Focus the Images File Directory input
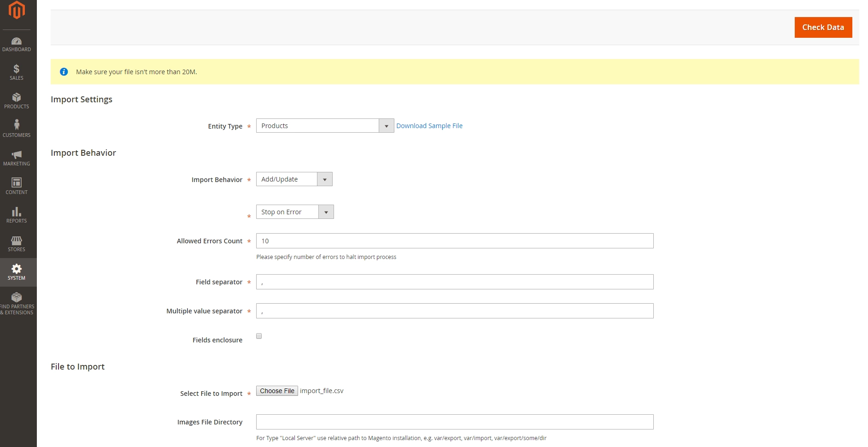 tap(455, 422)
